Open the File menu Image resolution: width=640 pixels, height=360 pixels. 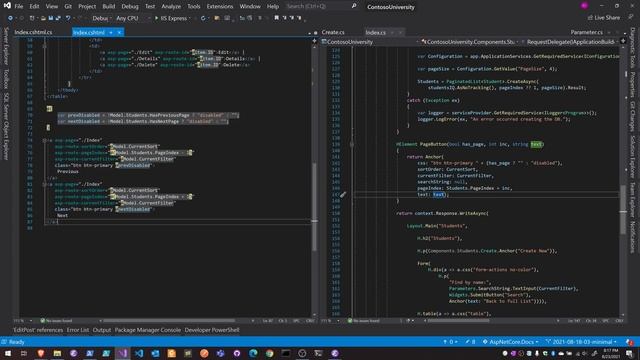(x=19, y=7)
